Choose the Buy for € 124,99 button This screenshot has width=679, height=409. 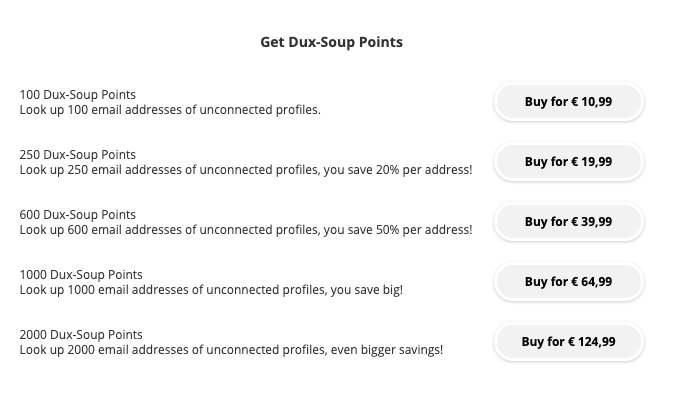tap(569, 341)
